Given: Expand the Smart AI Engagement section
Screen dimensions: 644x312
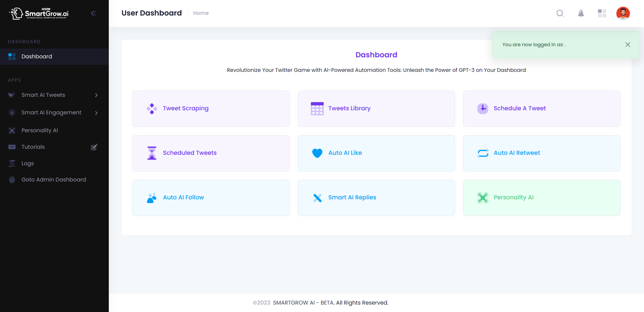Looking at the screenshot, I should 51,112.
